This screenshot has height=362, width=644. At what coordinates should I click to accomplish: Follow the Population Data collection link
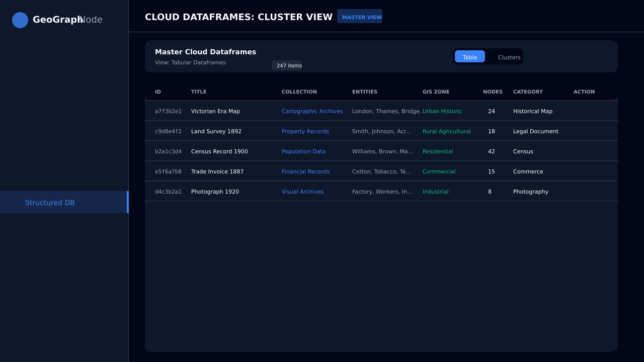click(303, 151)
